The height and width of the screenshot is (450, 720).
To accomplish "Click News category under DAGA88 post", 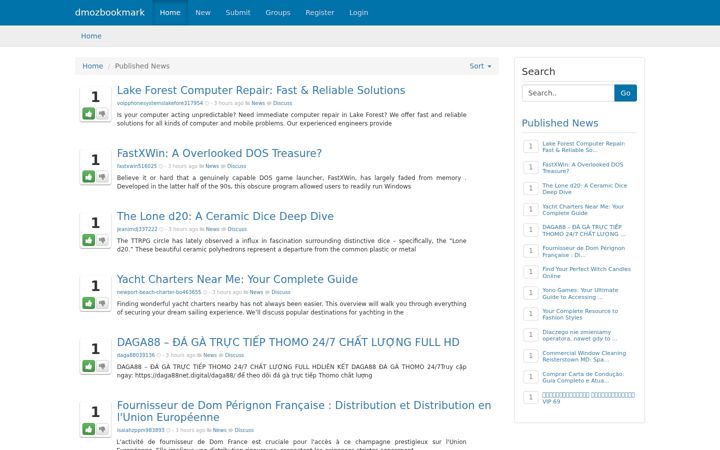I will (209, 355).
